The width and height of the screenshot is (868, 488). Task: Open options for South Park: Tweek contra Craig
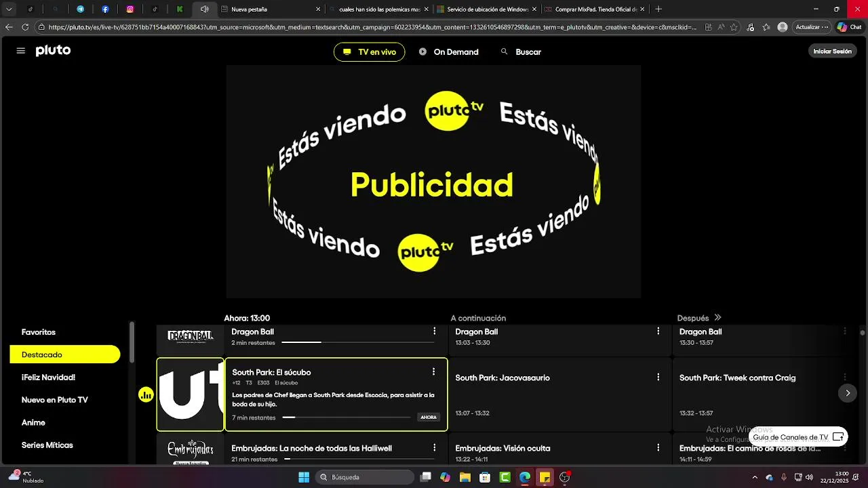click(x=845, y=377)
